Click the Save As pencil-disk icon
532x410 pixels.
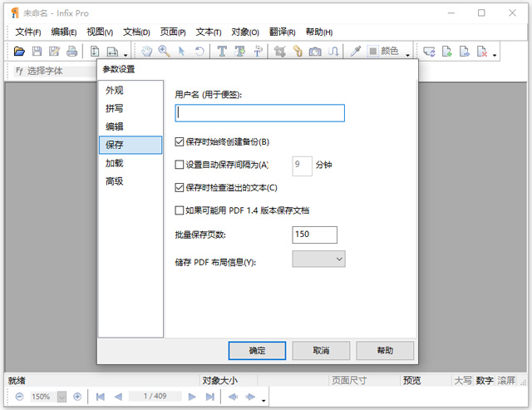pyautogui.click(x=54, y=52)
